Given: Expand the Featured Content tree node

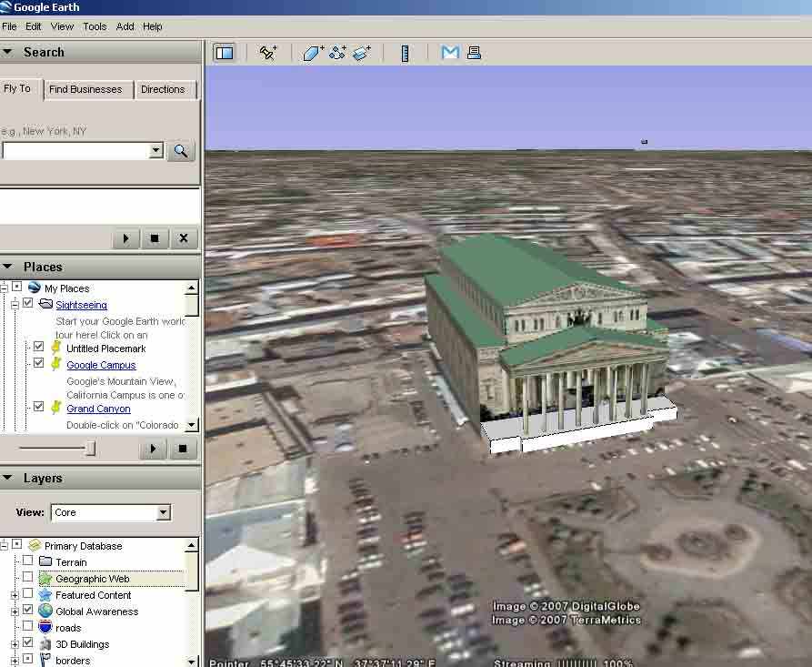Looking at the screenshot, I should pos(15,595).
